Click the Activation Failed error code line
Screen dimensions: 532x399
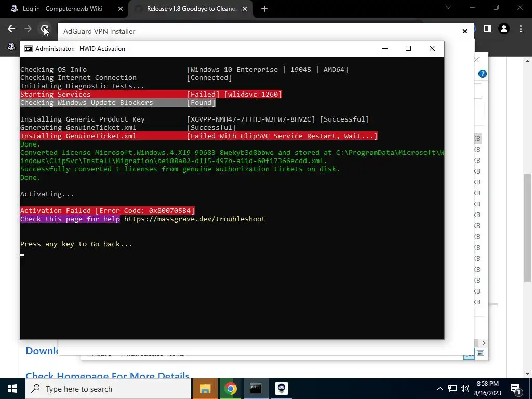(107, 211)
